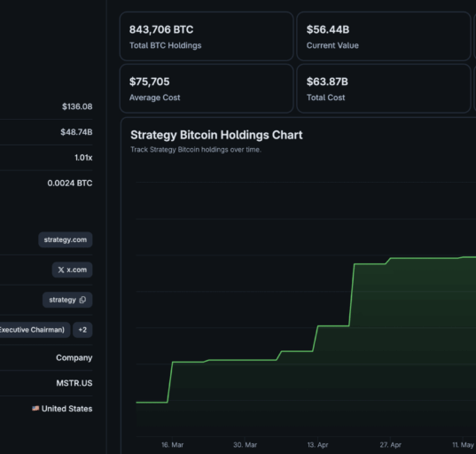Select the 30. Mar axis label
The image size is (476, 454).
coord(245,445)
